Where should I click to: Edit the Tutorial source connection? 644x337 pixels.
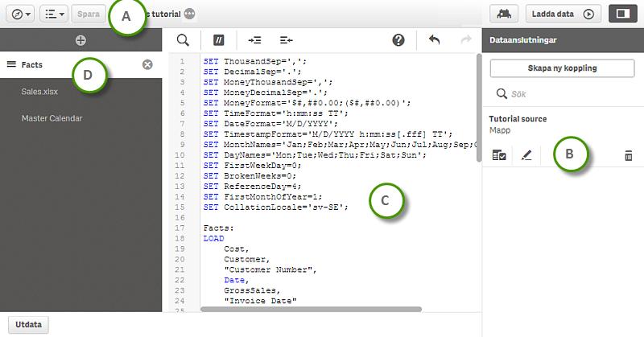pyautogui.click(x=526, y=155)
